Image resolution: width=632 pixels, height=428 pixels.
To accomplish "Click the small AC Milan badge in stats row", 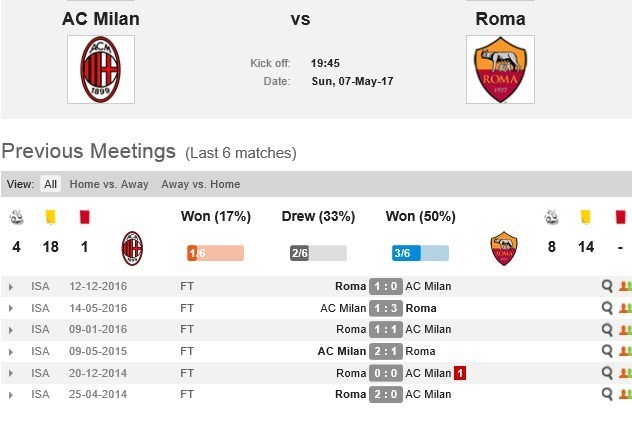I will coord(132,248).
